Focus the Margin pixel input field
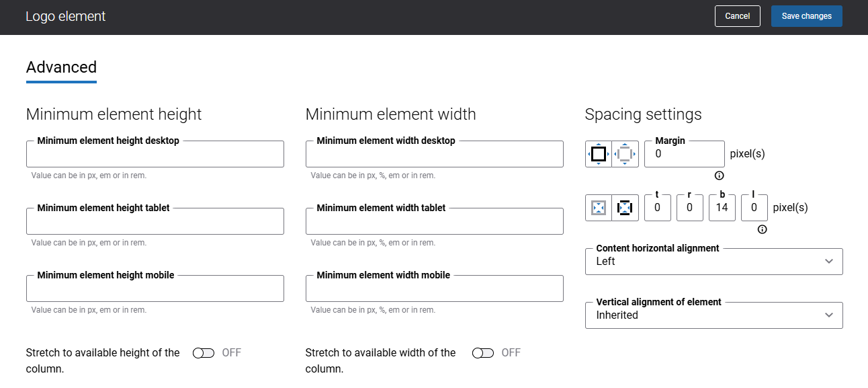868x388 pixels. 684,154
